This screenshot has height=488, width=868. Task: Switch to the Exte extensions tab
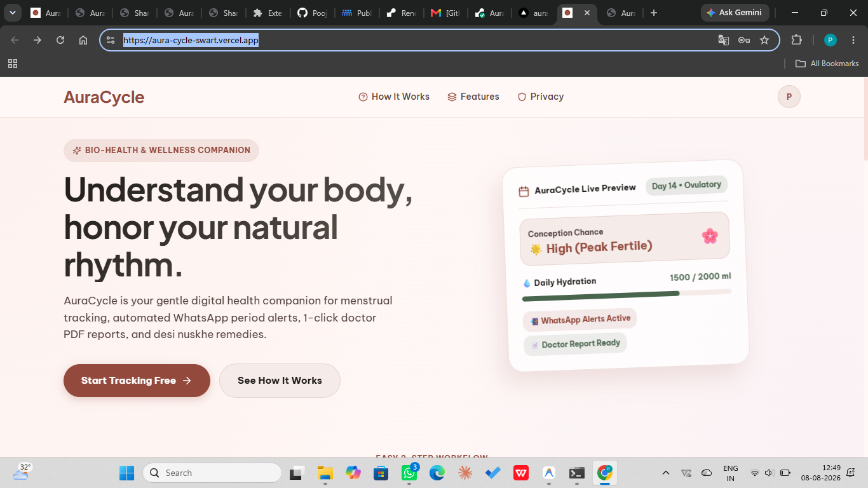[268, 13]
